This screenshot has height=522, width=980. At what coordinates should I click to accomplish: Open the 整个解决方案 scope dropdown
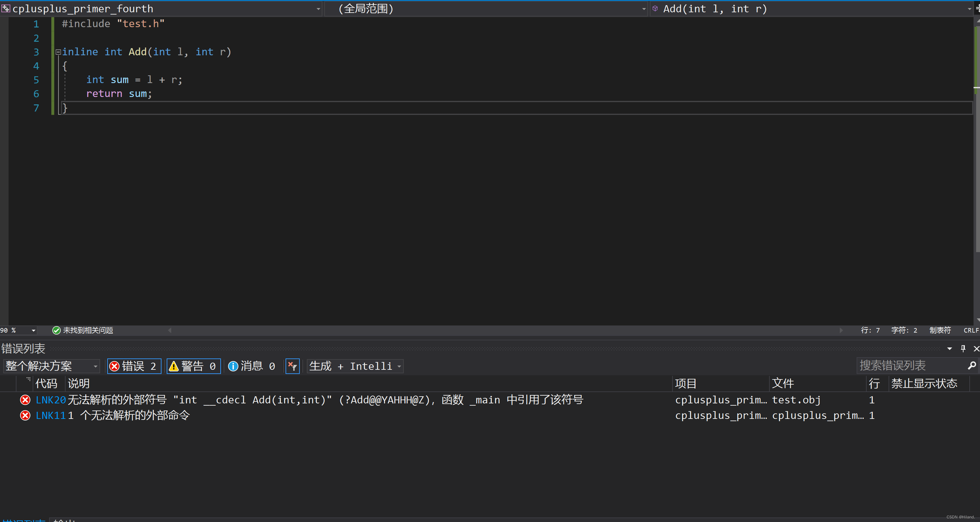tap(51, 366)
